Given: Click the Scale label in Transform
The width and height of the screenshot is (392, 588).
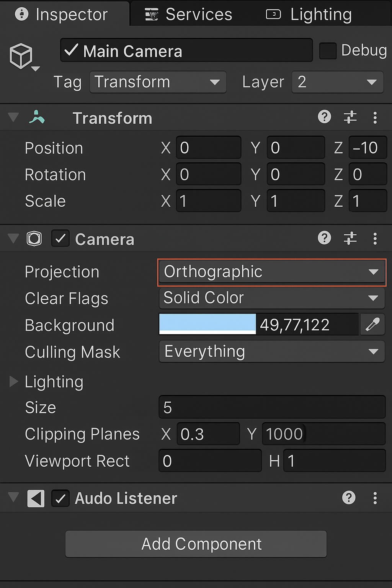Looking at the screenshot, I should 46,201.
